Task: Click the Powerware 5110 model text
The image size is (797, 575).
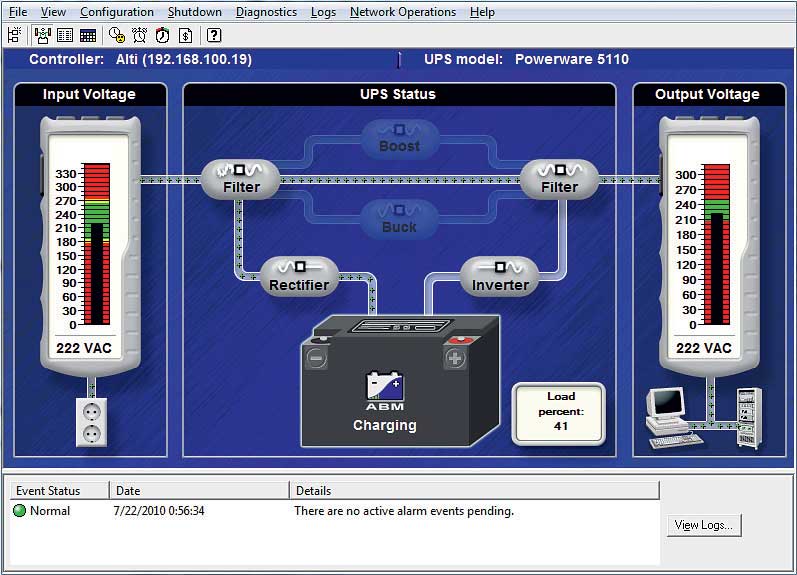Action: click(x=572, y=59)
